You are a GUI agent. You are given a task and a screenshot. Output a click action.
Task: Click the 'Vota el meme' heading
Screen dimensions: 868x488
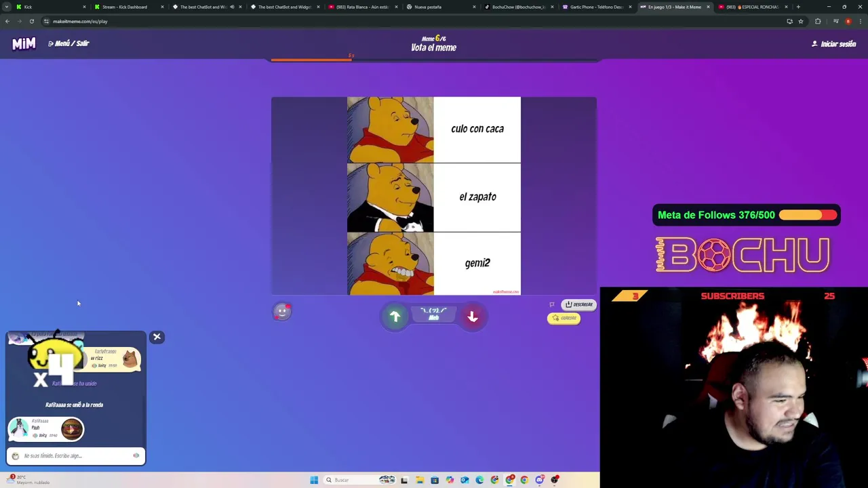coord(433,47)
